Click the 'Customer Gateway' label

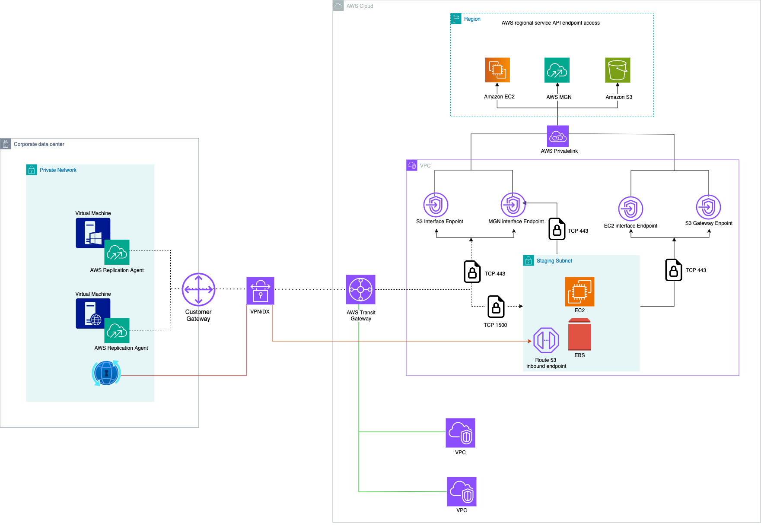(198, 315)
